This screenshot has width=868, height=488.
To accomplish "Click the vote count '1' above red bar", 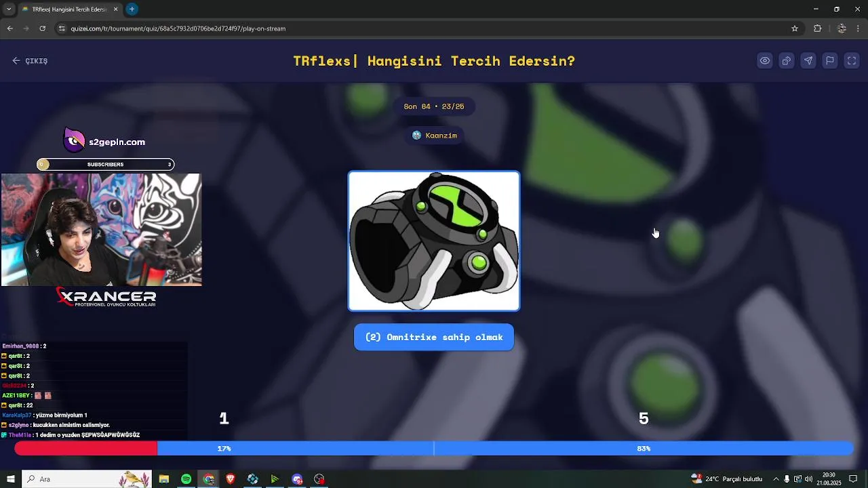I will click(224, 419).
